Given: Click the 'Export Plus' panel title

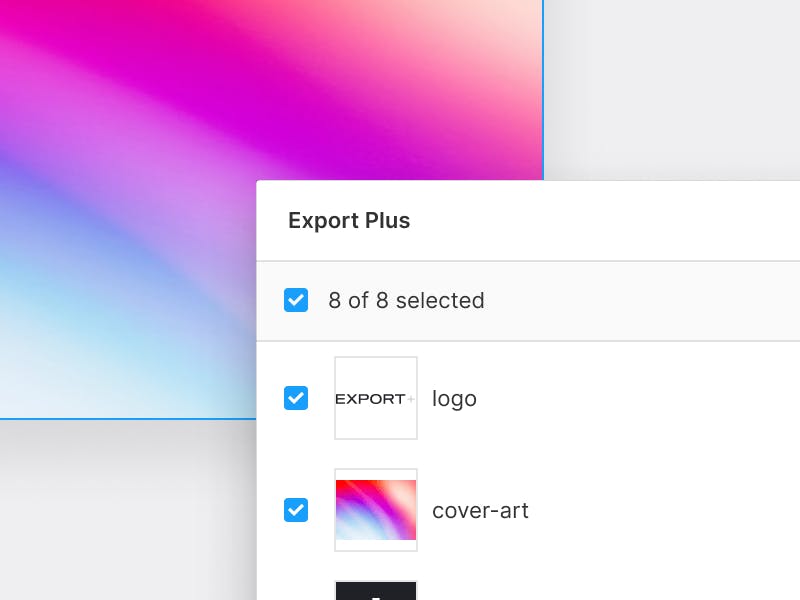Looking at the screenshot, I should click(349, 221).
